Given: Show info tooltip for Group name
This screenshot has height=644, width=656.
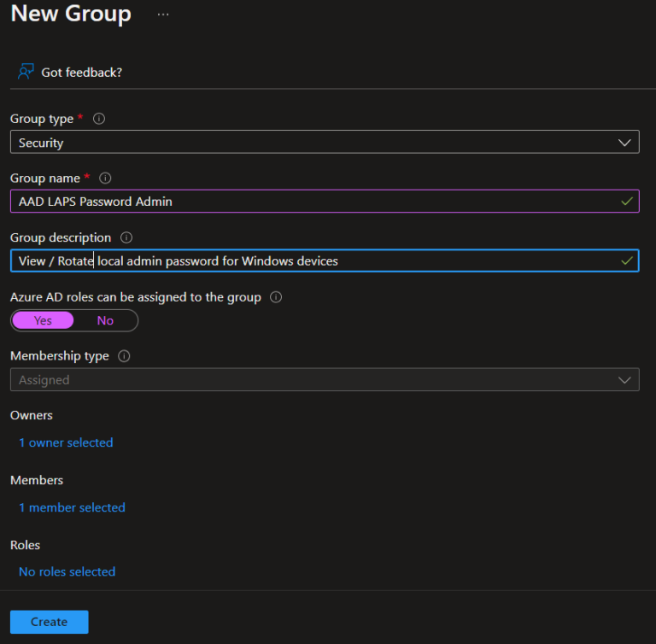Looking at the screenshot, I should coord(105,179).
